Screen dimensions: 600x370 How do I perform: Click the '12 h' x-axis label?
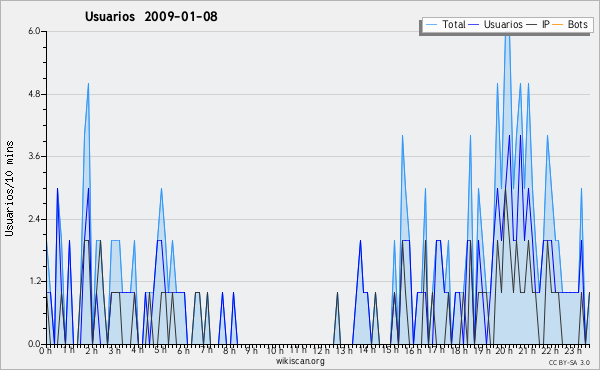click(x=321, y=350)
